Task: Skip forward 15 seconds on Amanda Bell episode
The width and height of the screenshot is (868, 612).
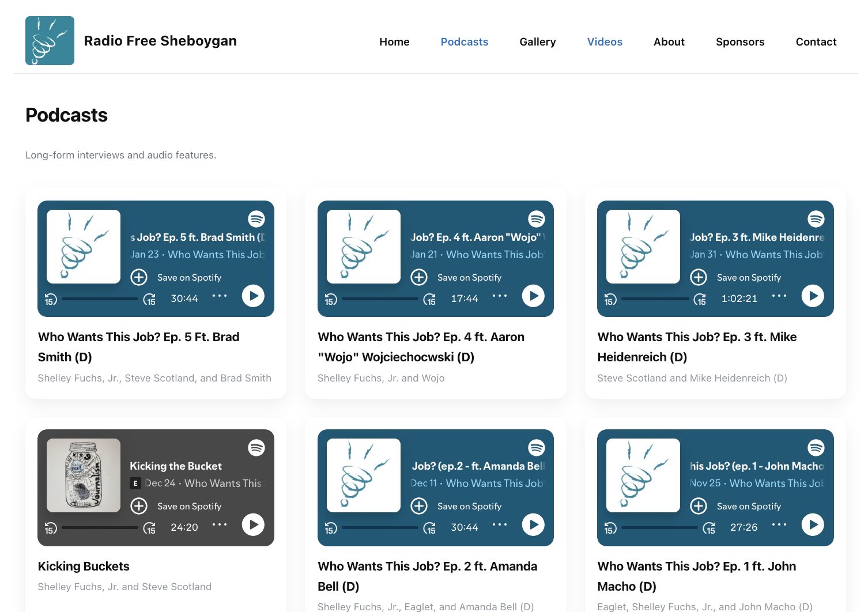Action: pos(429,528)
